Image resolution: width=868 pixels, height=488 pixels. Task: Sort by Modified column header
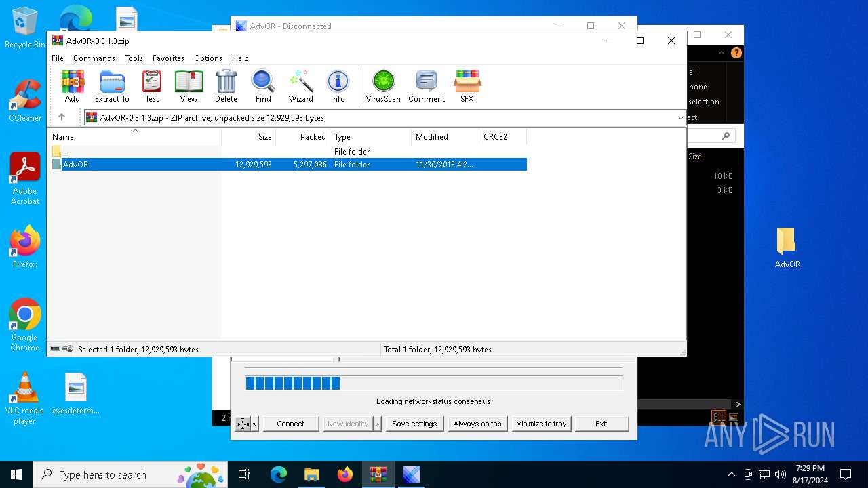446,137
